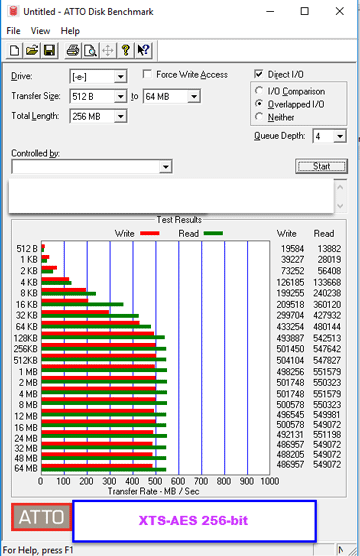This screenshot has width=360, height=556.
Task: Click the four-arrow move toolbar icon
Action: (107, 50)
